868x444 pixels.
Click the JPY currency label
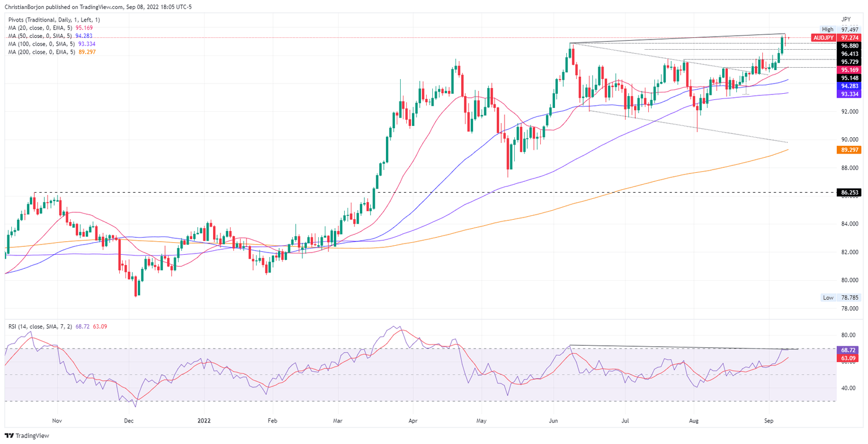tap(846, 19)
